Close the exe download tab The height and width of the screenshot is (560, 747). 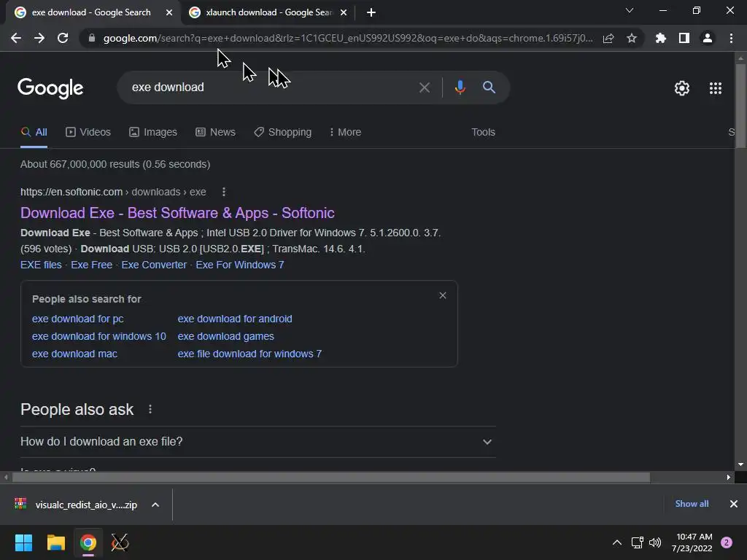[x=169, y=13]
